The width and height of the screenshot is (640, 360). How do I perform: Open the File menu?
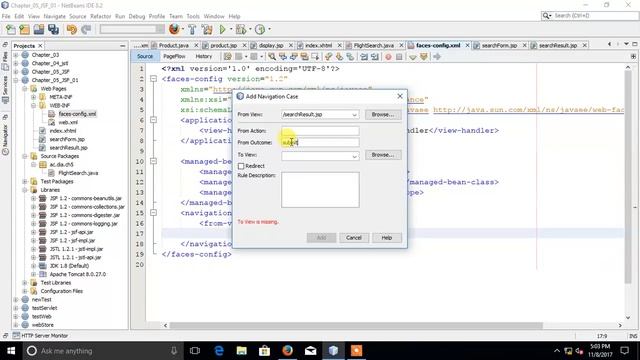(x=6, y=16)
